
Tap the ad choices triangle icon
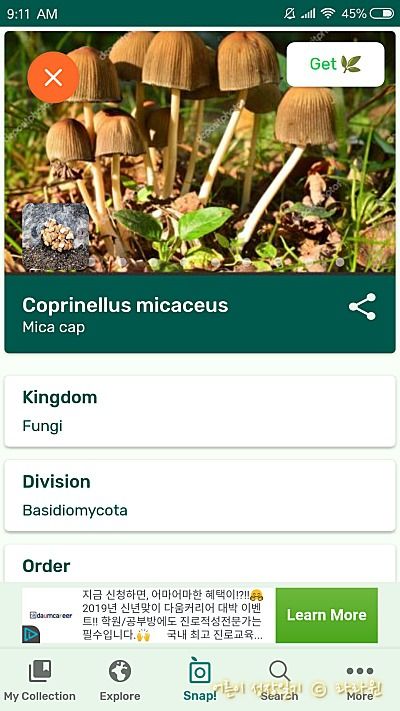(x=31, y=634)
